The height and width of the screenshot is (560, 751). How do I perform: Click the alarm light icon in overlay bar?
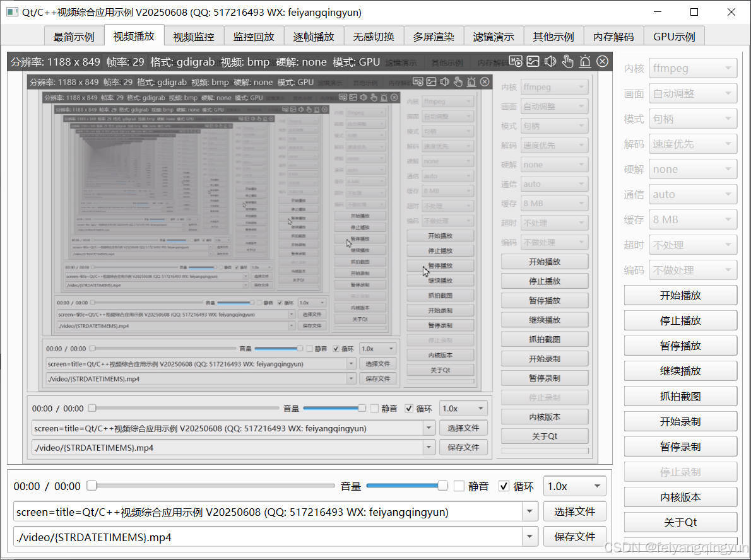(585, 61)
